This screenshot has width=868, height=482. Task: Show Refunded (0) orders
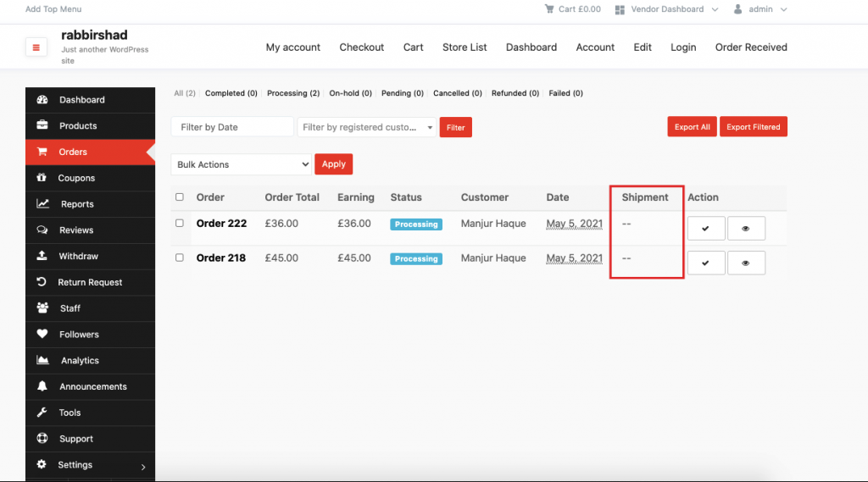click(x=515, y=93)
